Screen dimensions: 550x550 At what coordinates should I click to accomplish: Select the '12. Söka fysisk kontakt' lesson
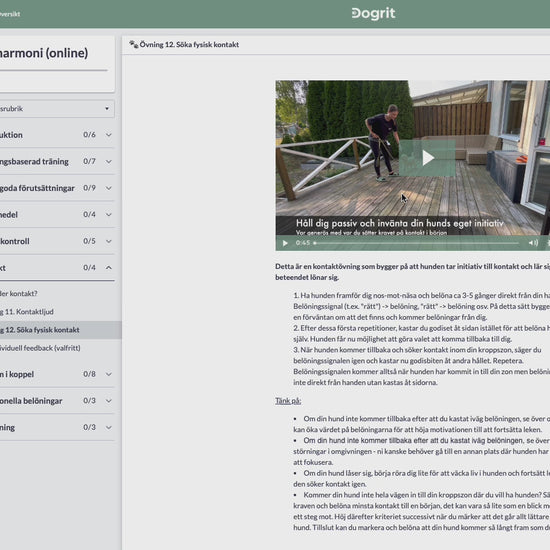pyautogui.click(x=60, y=330)
